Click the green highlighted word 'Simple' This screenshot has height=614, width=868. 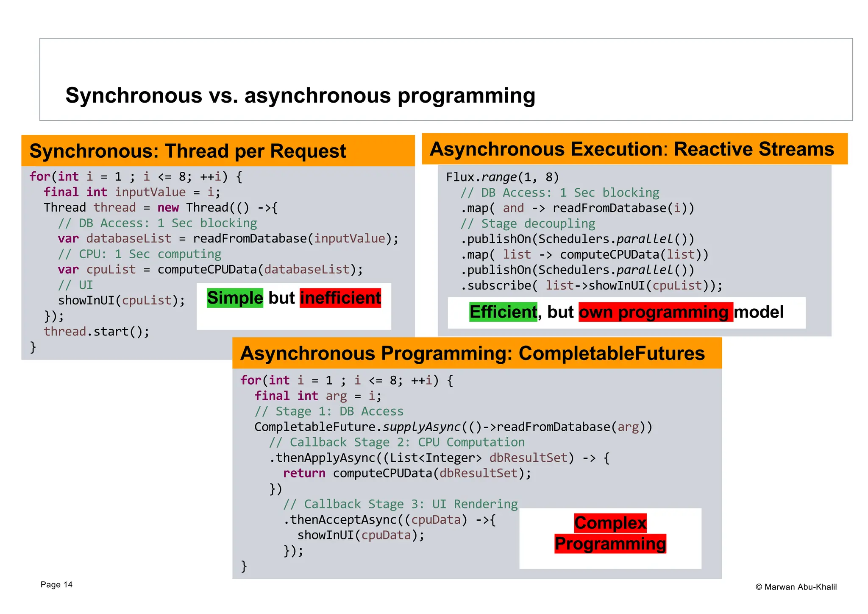pos(235,298)
